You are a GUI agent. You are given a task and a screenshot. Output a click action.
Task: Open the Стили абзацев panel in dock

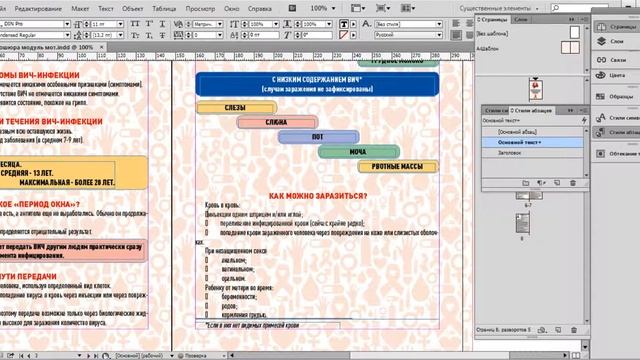(617, 132)
